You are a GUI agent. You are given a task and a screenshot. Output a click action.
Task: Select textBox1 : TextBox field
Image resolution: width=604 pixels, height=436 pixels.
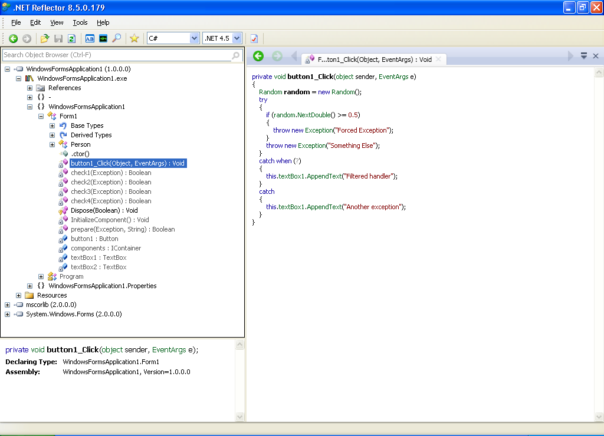tap(99, 258)
